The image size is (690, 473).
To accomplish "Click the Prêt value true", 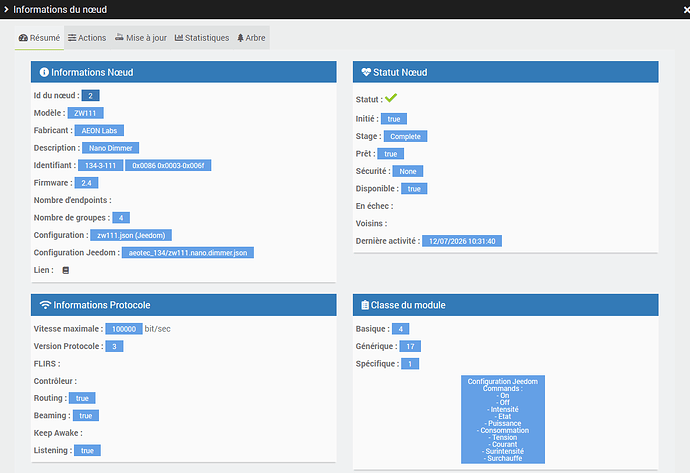I will coord(391,154).
